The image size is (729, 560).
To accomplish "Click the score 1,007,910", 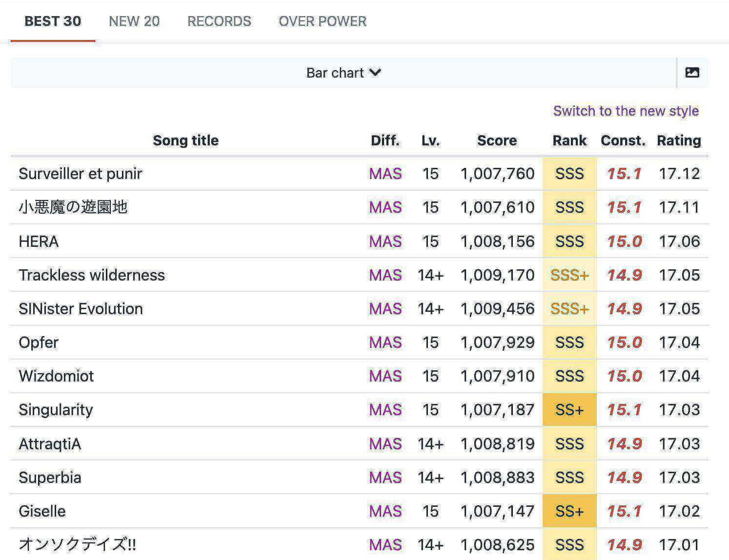I will (x=497, y=376).
